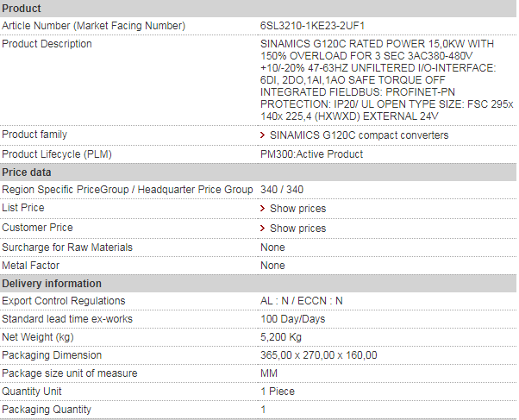Click the List Price label

[x=22, y=208]
